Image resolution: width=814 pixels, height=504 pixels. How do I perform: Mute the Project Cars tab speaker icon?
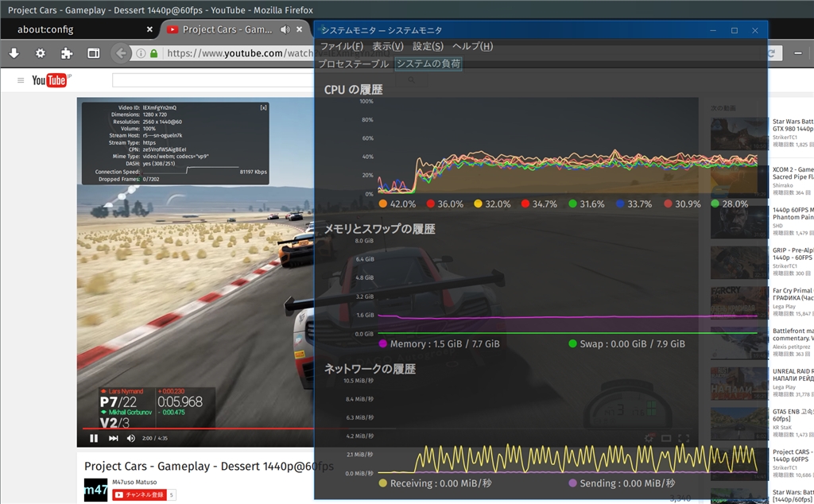285,29
